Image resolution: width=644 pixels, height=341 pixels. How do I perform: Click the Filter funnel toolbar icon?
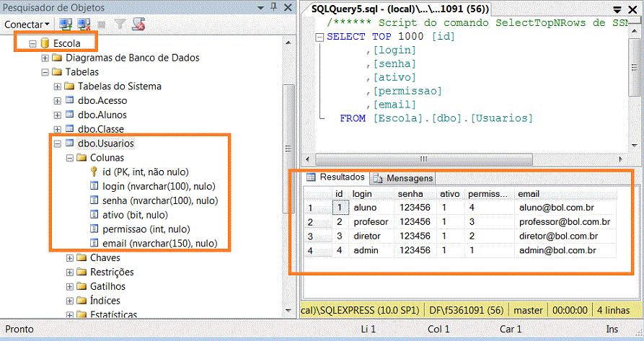tap(120, 25)
